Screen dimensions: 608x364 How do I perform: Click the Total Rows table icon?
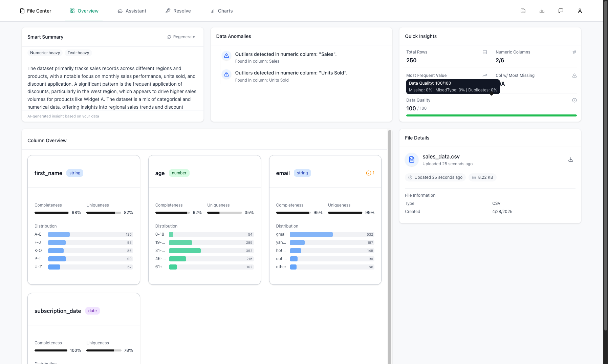tap(485, 52)
